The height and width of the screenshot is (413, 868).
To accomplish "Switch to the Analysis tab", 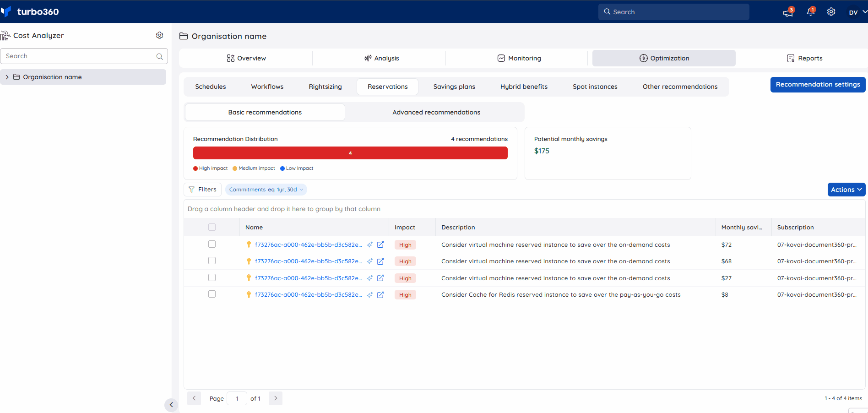I will point(382,58).
